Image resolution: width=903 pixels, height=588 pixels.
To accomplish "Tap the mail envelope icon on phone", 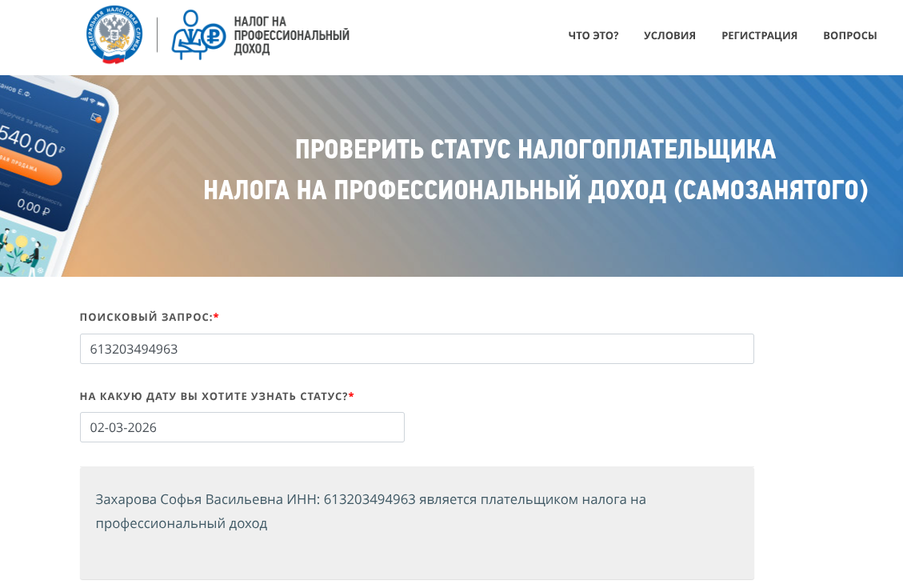I will pos(97,118).
